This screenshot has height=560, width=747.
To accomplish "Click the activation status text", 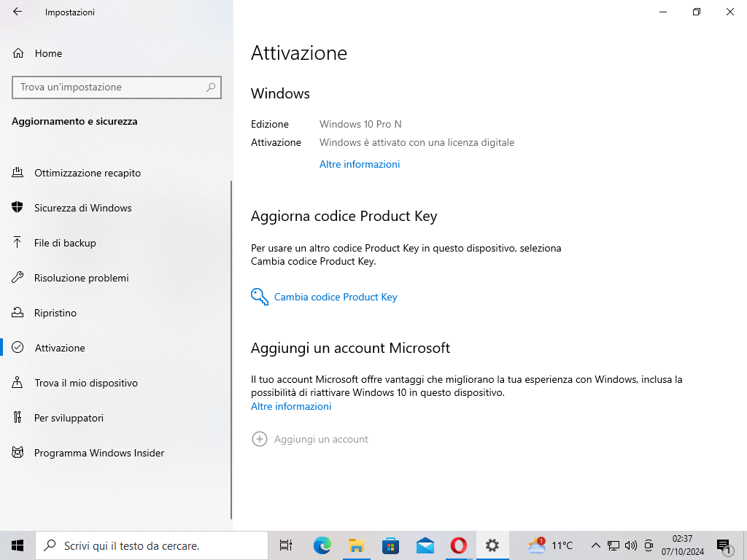I will (417, 142).
